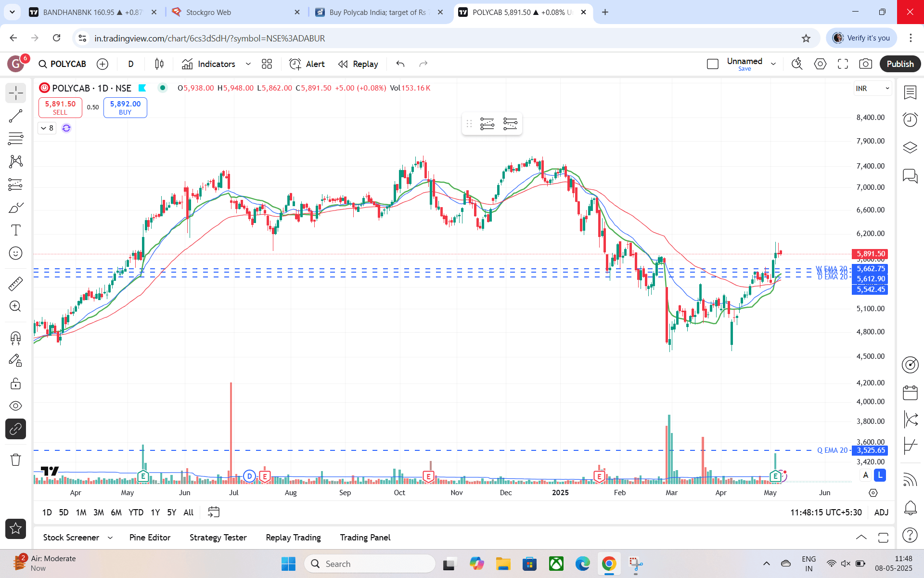Image resolution: width=924 pixels, height=578 pixels.
Task: Create an Alert for POLYCAB
Action: point(307,64)
